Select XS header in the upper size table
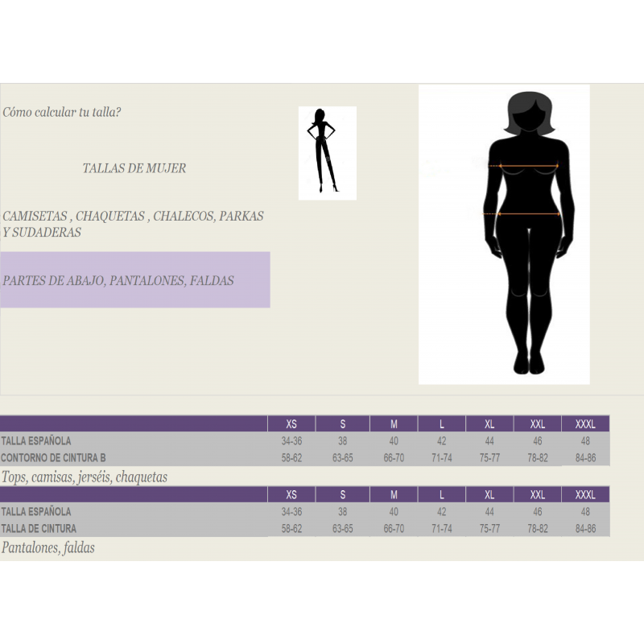Image resolution: width=644 pixels, height=644 pixels. [x=291, y=424]
